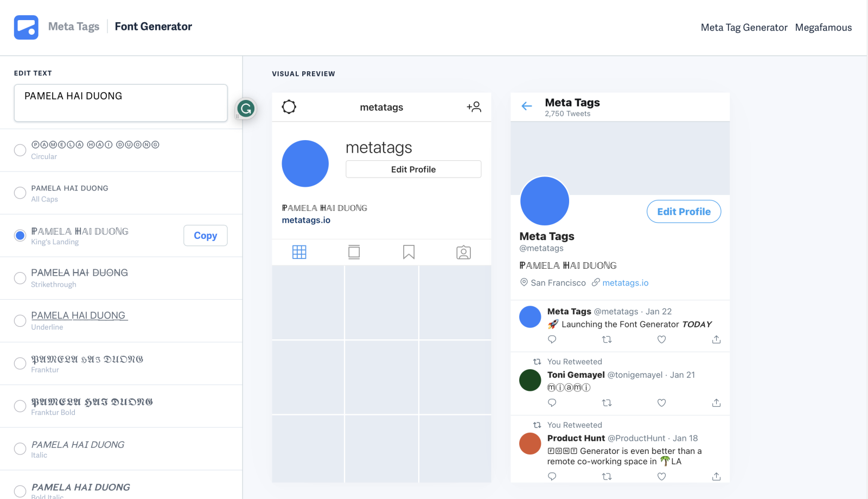Click the styled bio text in Instagram preview
Screen dimensions: 868x499
(x=324, y=208)
